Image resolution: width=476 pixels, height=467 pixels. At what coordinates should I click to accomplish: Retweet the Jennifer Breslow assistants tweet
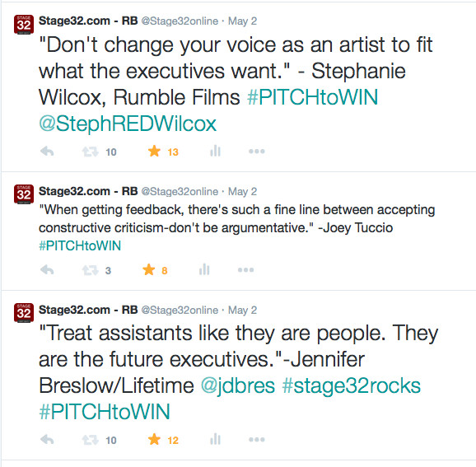point(90,439)
